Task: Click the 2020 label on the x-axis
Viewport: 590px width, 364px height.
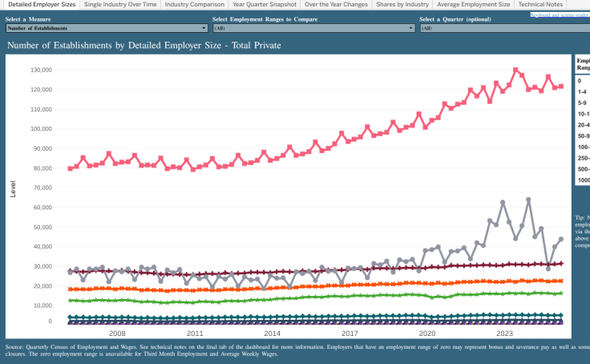Action: [427, 332]
